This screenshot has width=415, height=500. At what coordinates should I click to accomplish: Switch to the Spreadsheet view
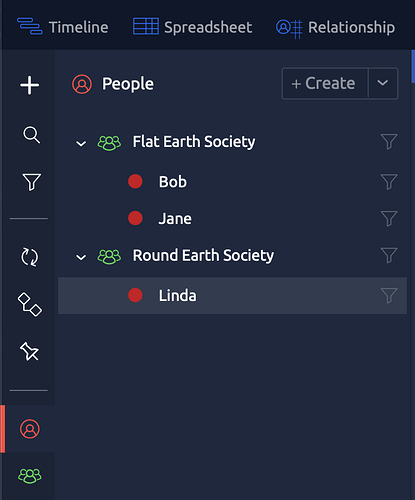192,27
